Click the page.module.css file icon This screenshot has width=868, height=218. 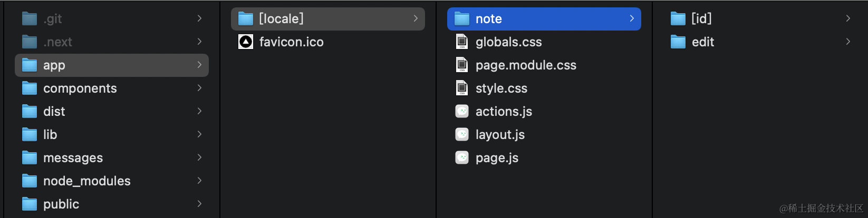[462, 65]
